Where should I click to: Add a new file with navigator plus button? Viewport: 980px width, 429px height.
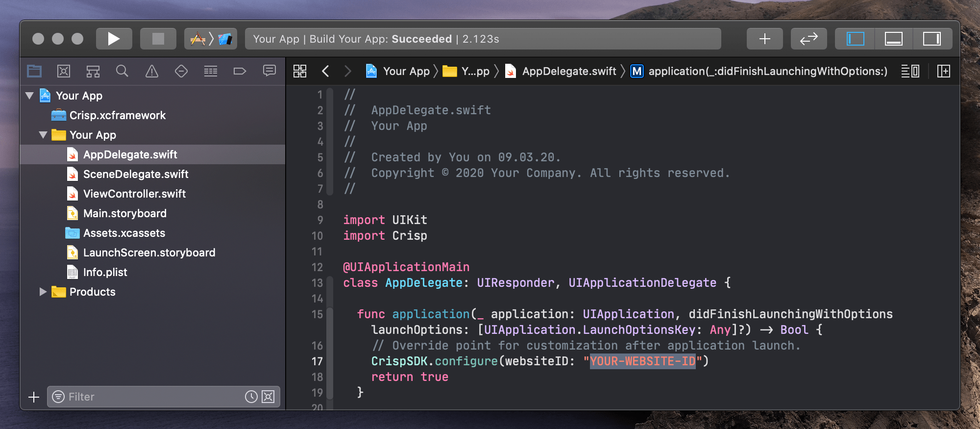(34, 397)
